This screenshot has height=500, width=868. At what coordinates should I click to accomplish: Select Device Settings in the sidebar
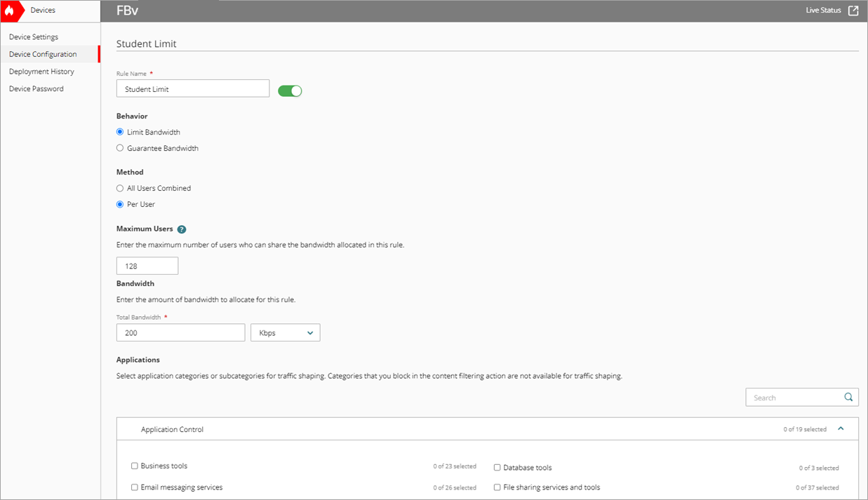click(x=33, y=36)
